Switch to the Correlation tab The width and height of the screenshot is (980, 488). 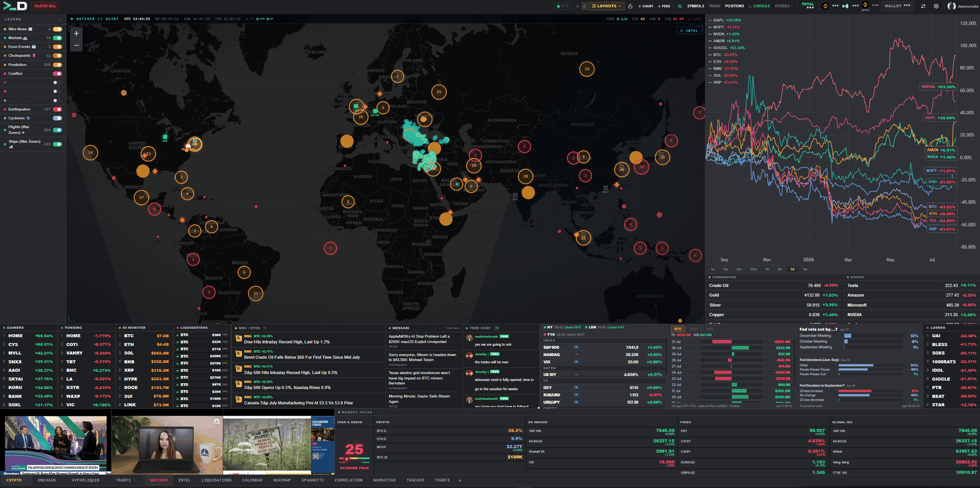(x=348, y=480)
